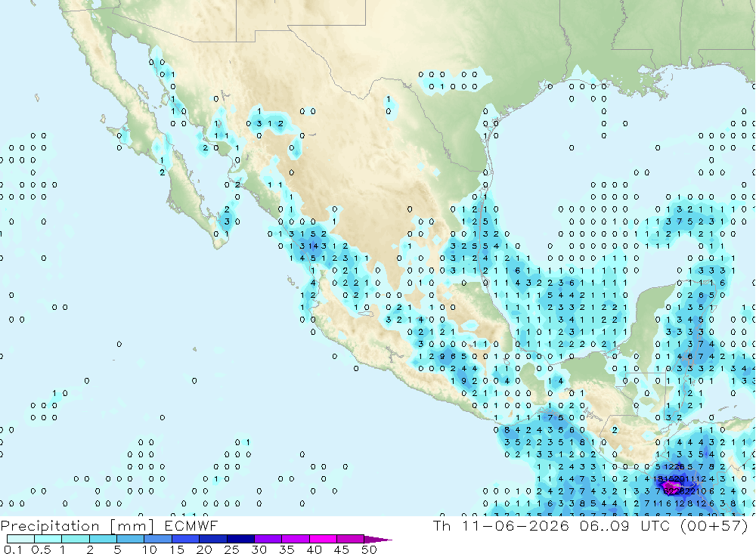
Task: Click the 25–30 mm legend color box
Action: point(240,539)
